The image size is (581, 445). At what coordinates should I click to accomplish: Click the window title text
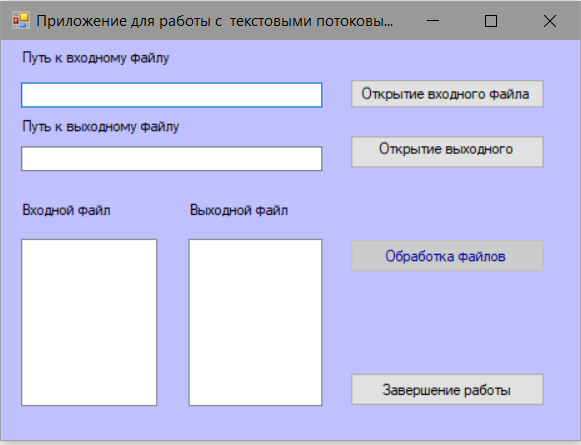215,21
